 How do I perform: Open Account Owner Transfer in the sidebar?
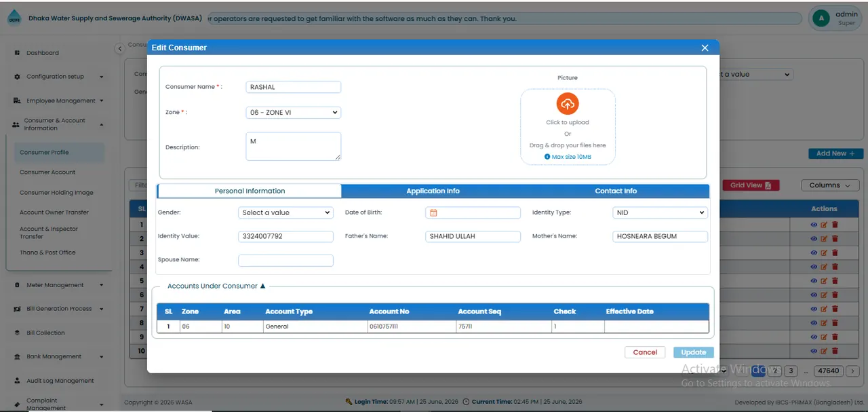point(54,212)
